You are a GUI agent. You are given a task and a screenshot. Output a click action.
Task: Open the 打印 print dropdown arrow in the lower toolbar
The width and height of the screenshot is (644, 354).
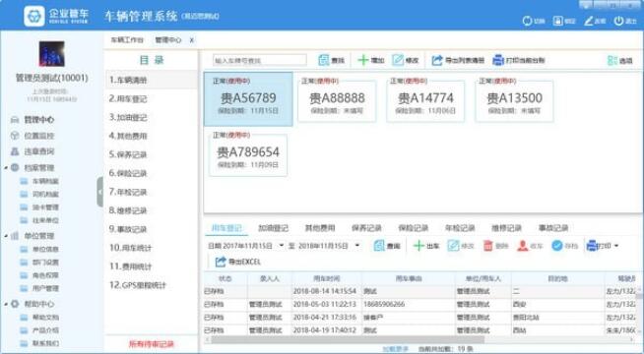point(616,246)
